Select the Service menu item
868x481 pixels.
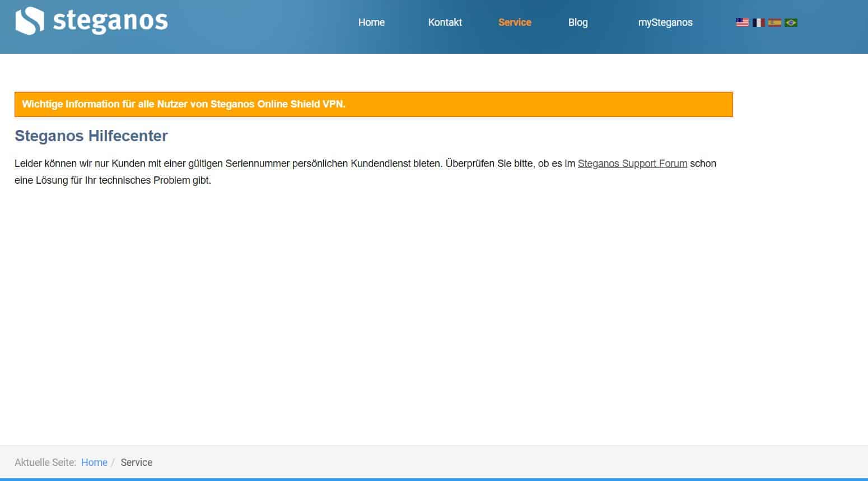coord(515,22)
